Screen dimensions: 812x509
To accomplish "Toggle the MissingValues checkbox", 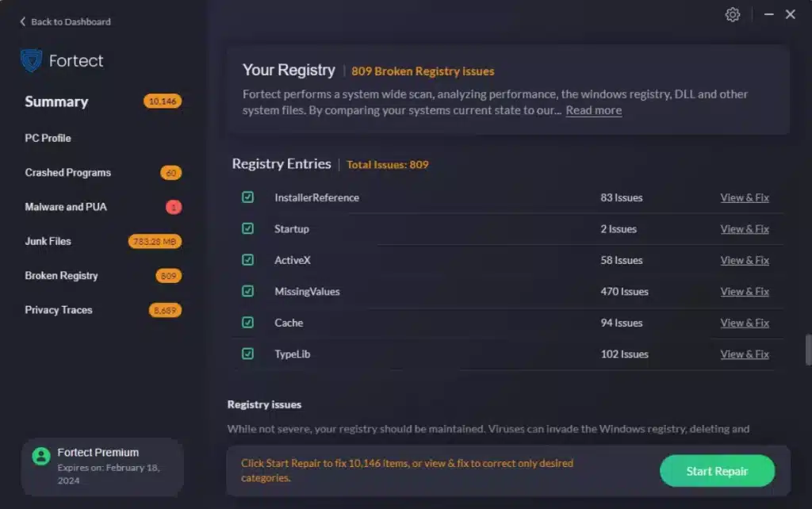I will click(247, 291).
